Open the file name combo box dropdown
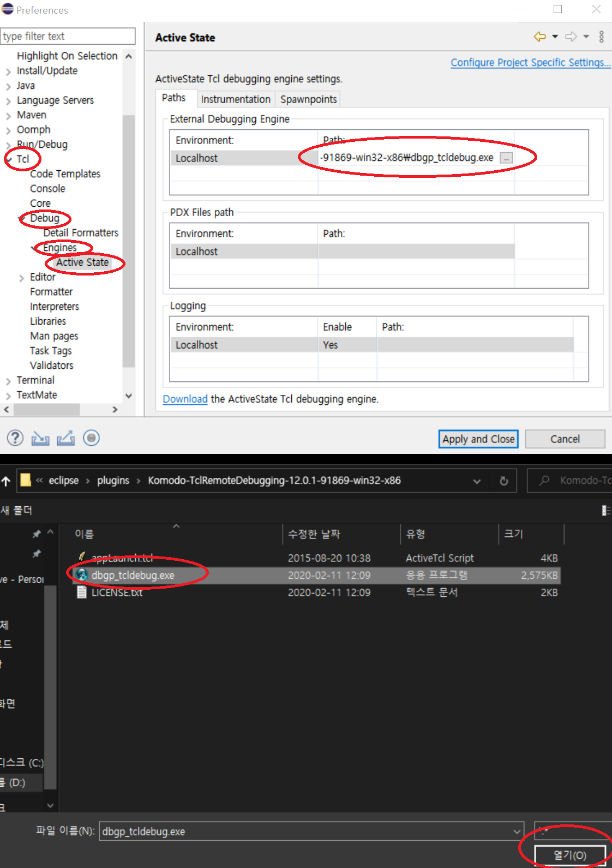Viewport: 612px width, 868px height. click(x=517, y=831)
